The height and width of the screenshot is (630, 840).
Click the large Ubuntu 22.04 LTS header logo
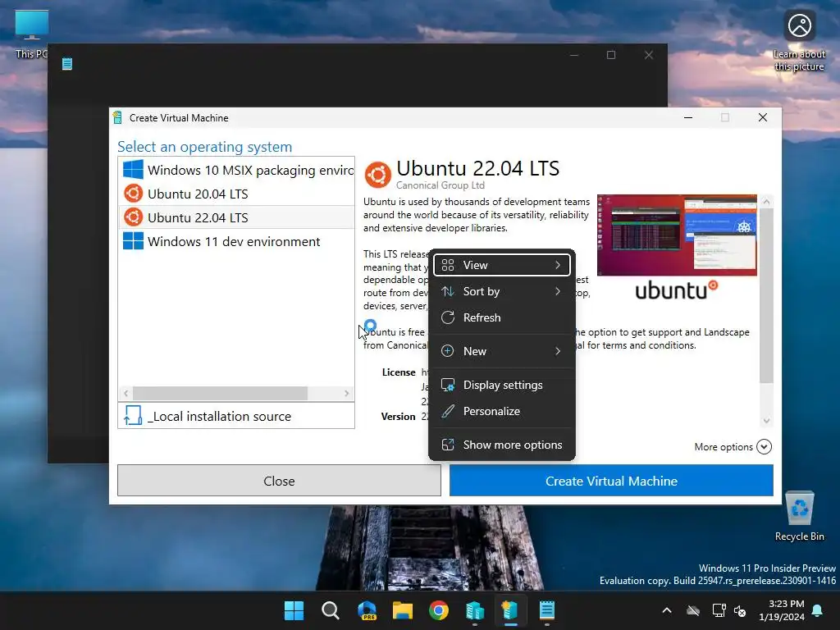(x=377, y=175)
